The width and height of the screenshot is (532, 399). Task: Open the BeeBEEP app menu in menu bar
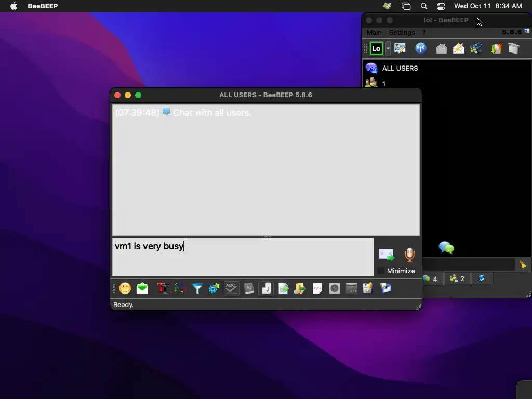tap(43, 6)
